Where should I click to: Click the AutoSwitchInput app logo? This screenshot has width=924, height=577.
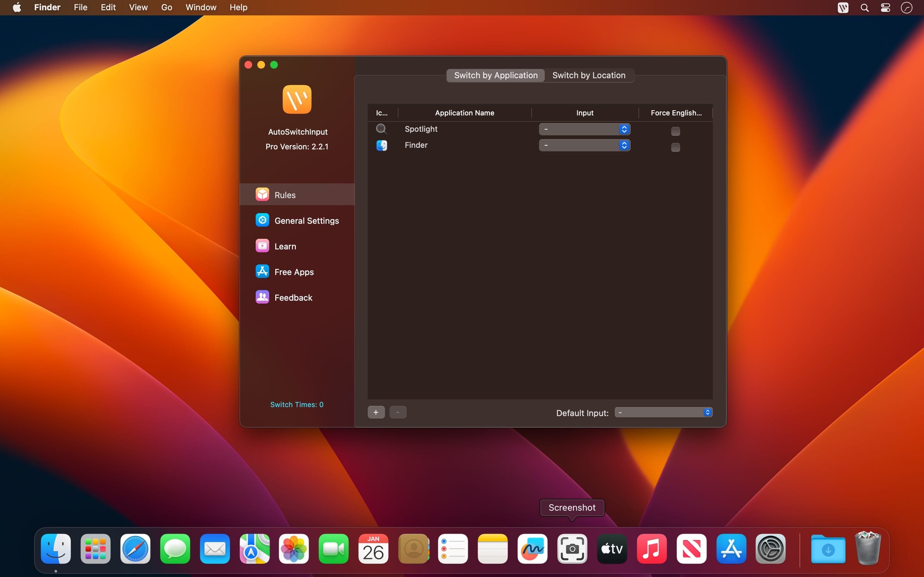[297, 99]
